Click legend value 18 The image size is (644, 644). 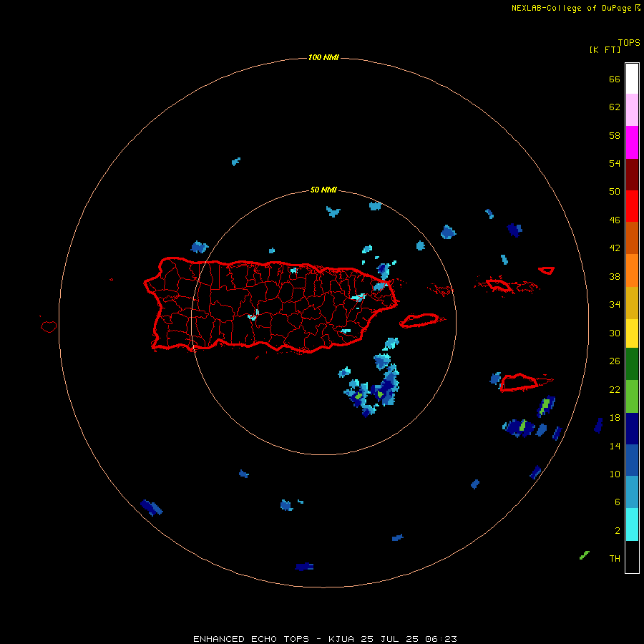coord(615,418)
